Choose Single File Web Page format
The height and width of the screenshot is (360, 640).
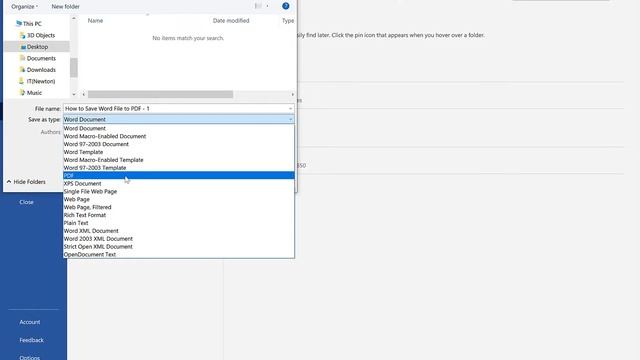tap(178, 191)
